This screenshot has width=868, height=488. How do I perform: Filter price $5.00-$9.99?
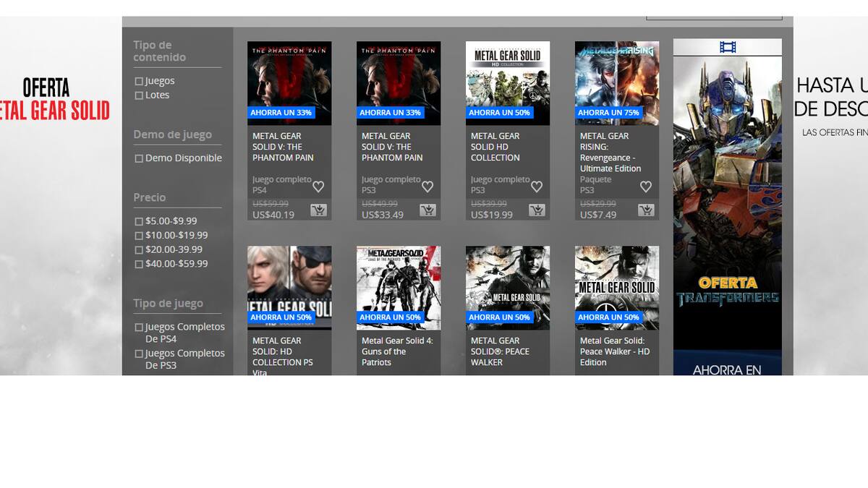click(x=139, y=222)
